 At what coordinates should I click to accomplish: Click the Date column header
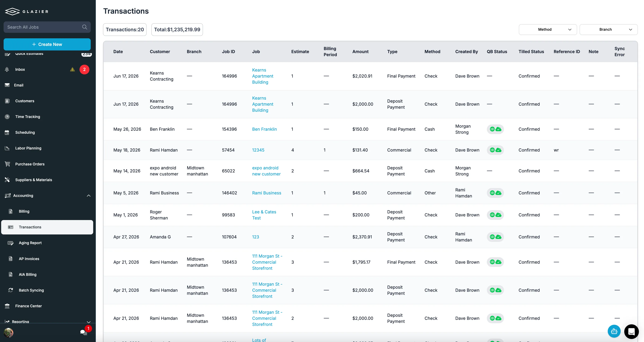[x=118, y=51]
